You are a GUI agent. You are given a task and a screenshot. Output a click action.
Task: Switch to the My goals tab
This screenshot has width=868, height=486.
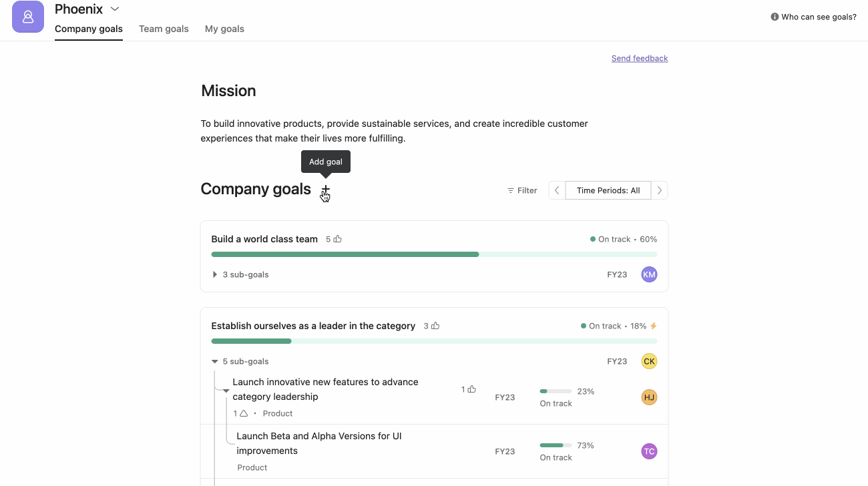224,29
